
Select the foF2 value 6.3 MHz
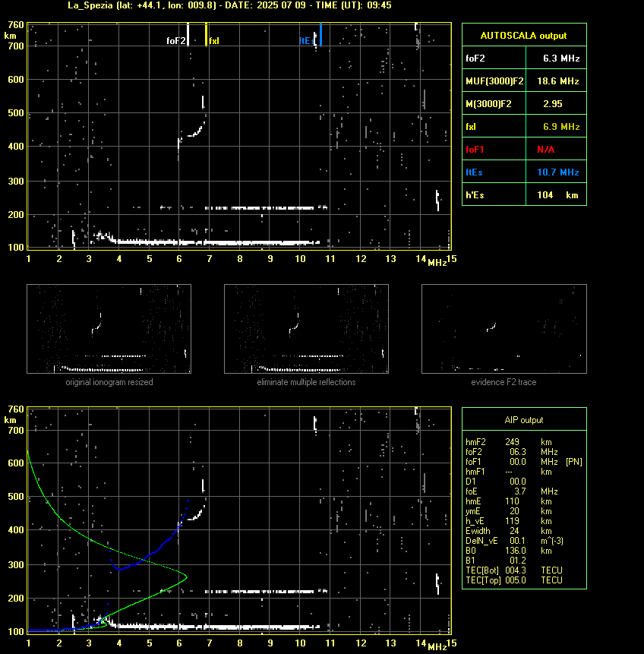click(x=561, y=58)
